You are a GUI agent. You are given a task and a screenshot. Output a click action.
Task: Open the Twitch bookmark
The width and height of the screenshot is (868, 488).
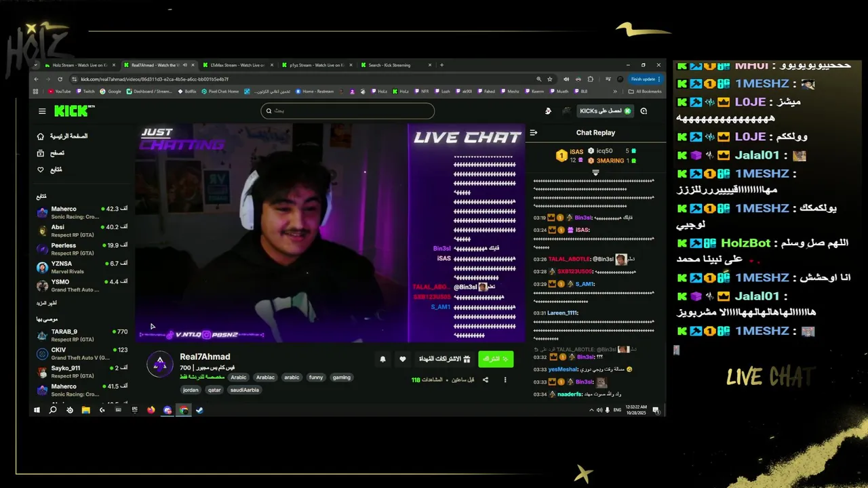pyautogui.click(x=85, y=91)
